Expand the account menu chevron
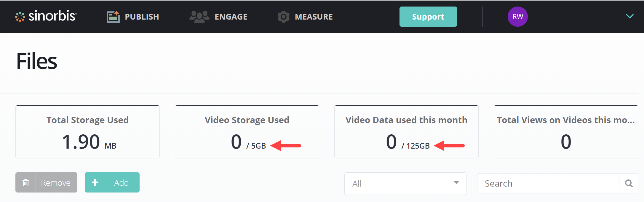Screen dimensions: 644x202 coord(629,16)
